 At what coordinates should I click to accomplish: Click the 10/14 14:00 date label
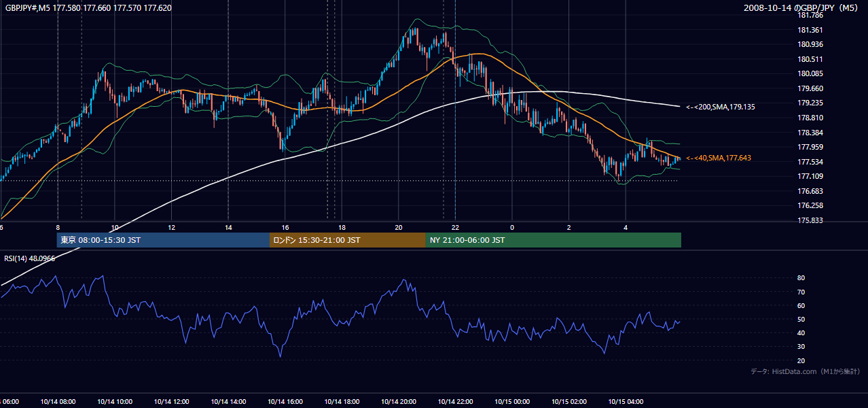click(x=228, y=402)
